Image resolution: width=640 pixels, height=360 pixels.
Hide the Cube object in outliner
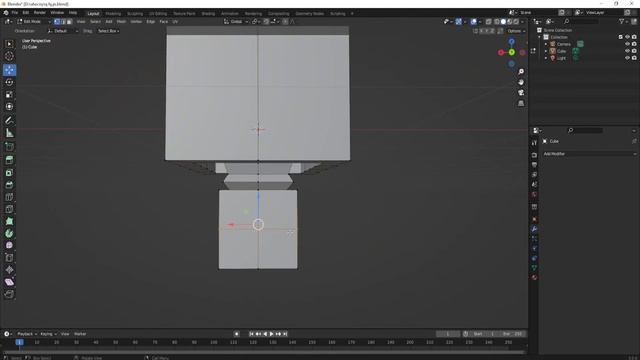(627, 51)
